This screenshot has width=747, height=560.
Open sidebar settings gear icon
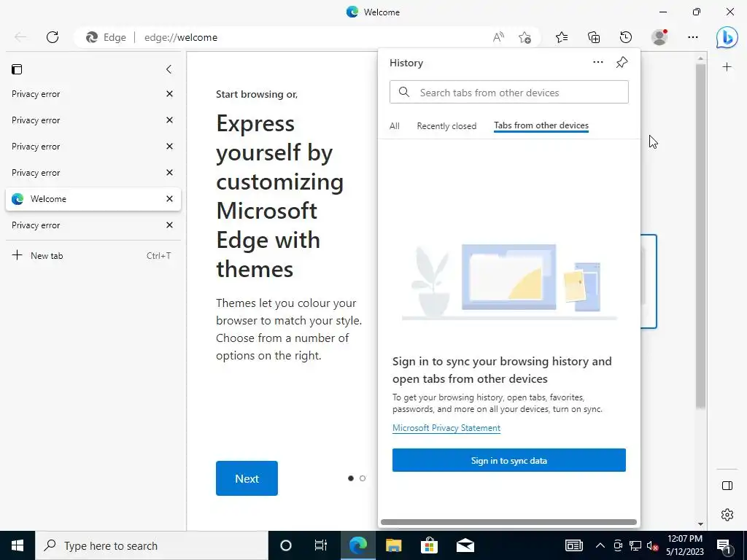(x=727, y=514)
